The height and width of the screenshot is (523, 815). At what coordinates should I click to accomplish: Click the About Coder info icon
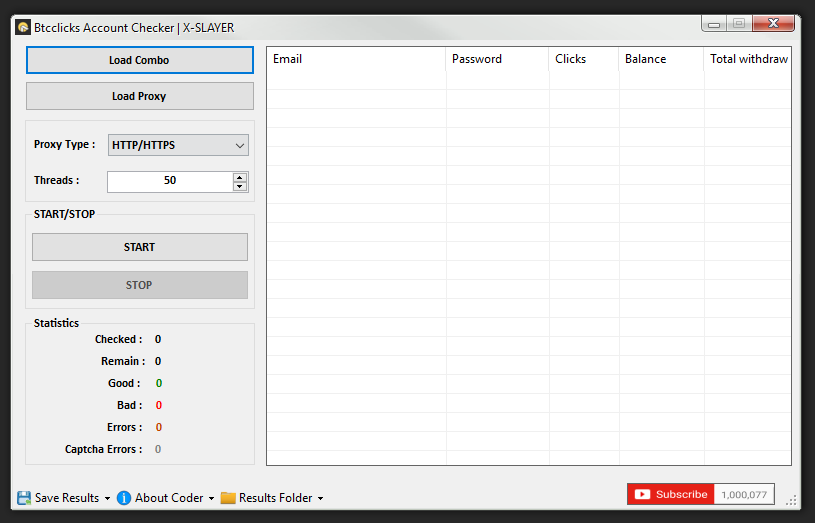pos(124,498)
